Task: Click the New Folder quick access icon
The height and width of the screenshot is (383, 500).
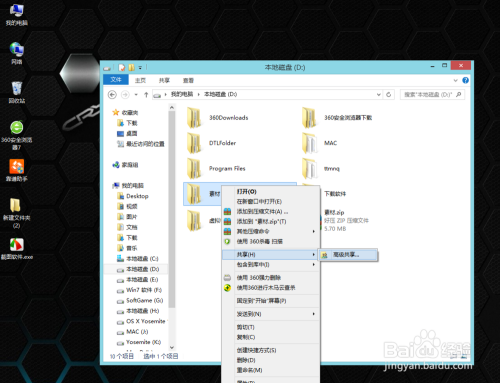Action: click(132, 68)
